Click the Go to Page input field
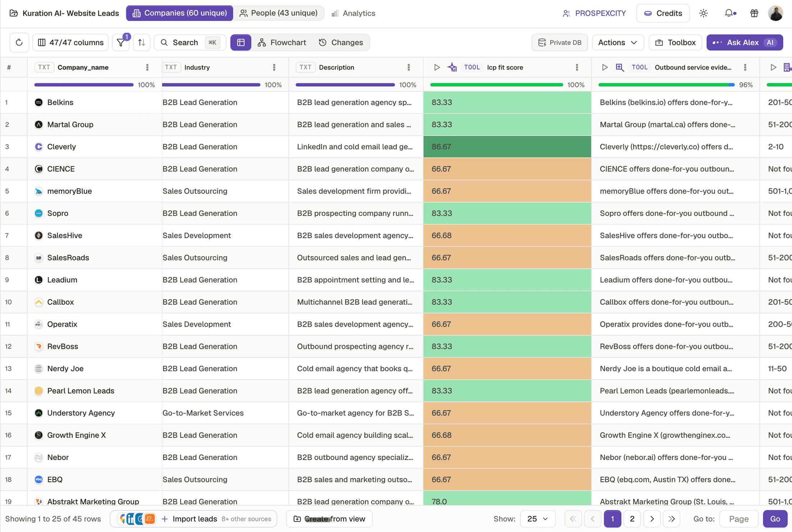Screen dimensions: 792x532 pos(739,519)
